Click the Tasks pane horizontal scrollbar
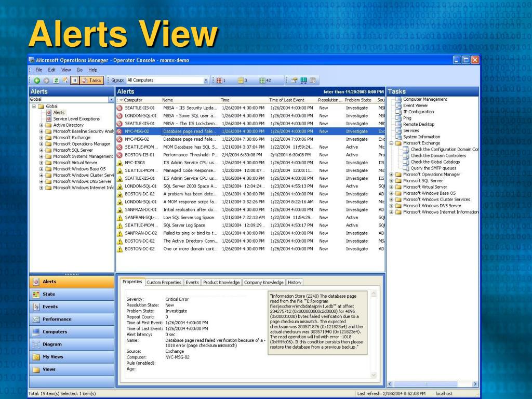This screenshot has height=399, width=532. pos(433,384)
